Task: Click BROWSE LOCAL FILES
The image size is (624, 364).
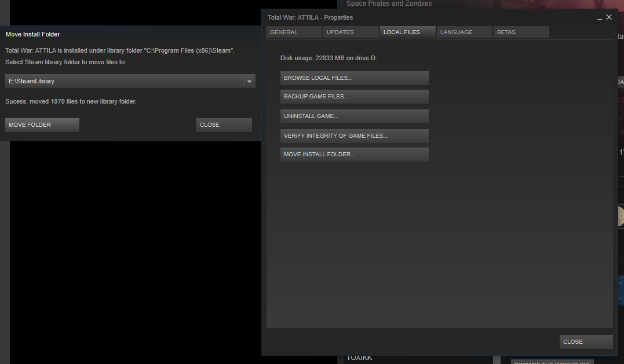Action: (x=354, y=78)
